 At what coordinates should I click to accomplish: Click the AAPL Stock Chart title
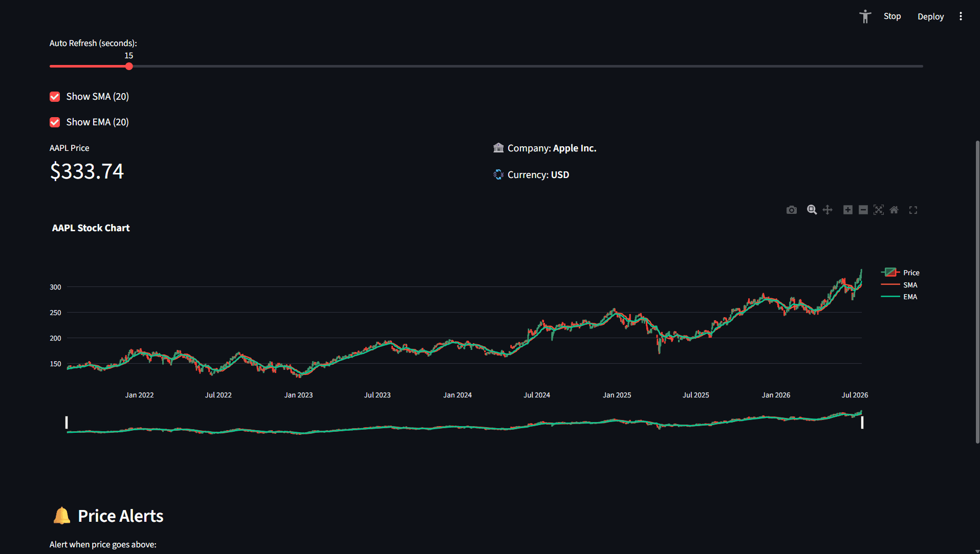tap(91, 228)
